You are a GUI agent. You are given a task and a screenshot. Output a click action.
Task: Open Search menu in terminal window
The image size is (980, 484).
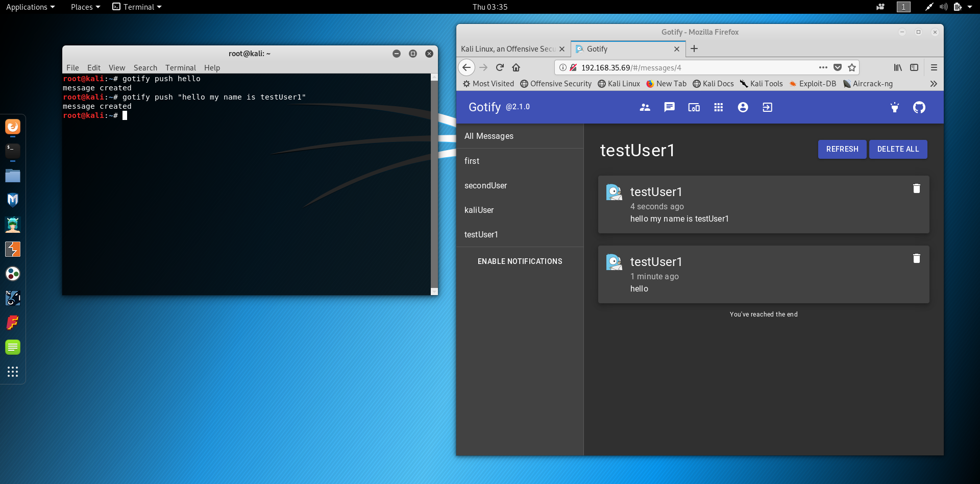145,67
